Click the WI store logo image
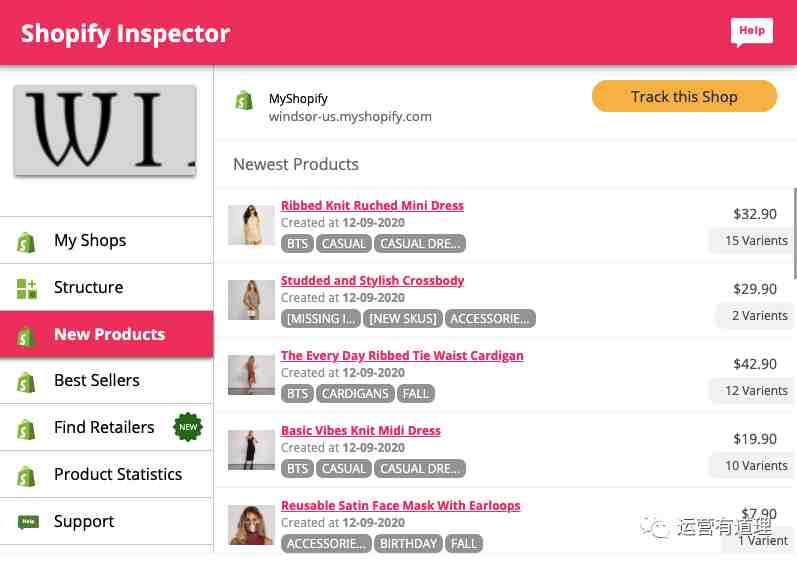This screenshot has width=797, height=561. coord(105,131)
